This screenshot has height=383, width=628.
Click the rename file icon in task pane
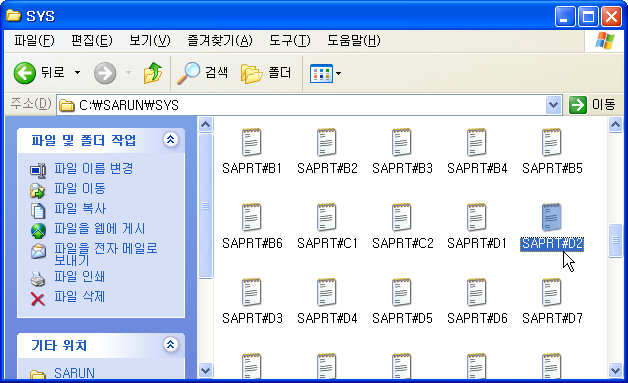click(38, 170)
